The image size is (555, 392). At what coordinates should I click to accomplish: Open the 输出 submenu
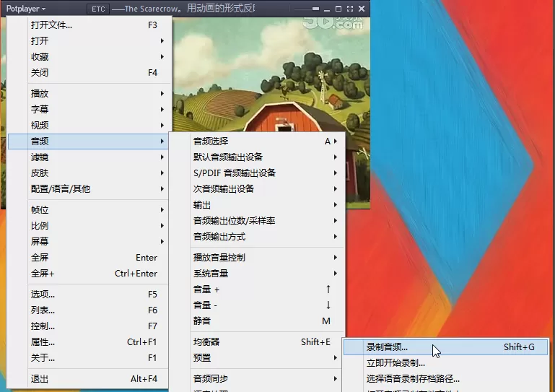pos(258,205)
